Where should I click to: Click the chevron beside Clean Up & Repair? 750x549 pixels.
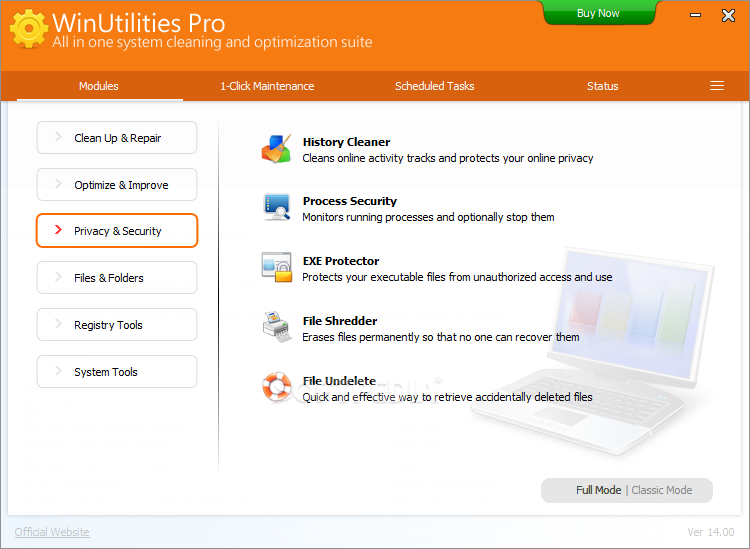point(58,137)
